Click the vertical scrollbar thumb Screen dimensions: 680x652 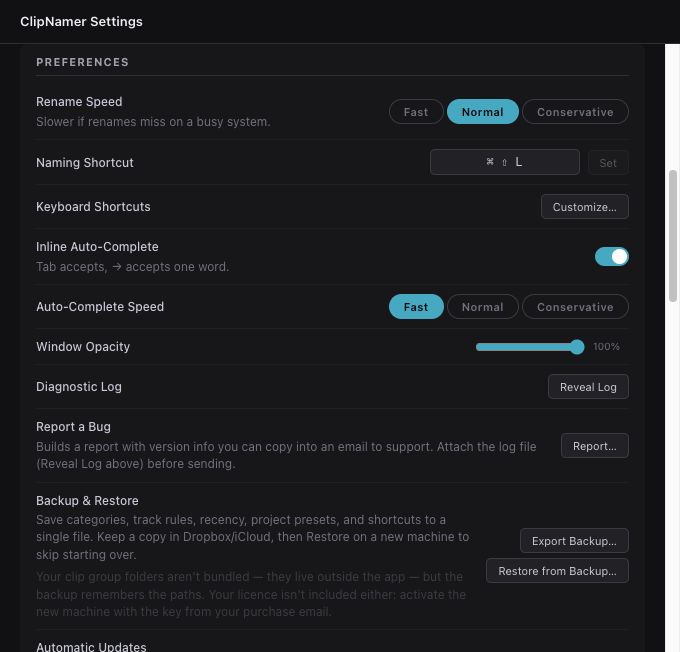pyautogui.click(x=673, y=236)
